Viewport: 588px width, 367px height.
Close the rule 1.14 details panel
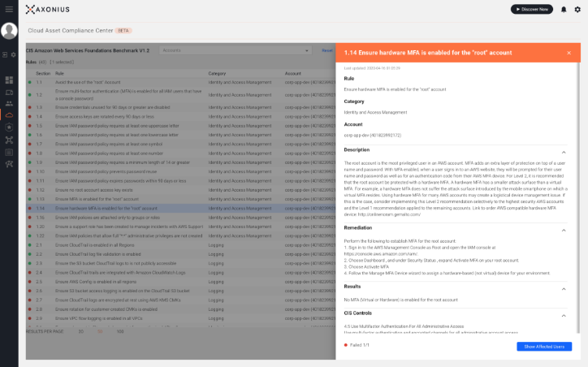[569, 53]
